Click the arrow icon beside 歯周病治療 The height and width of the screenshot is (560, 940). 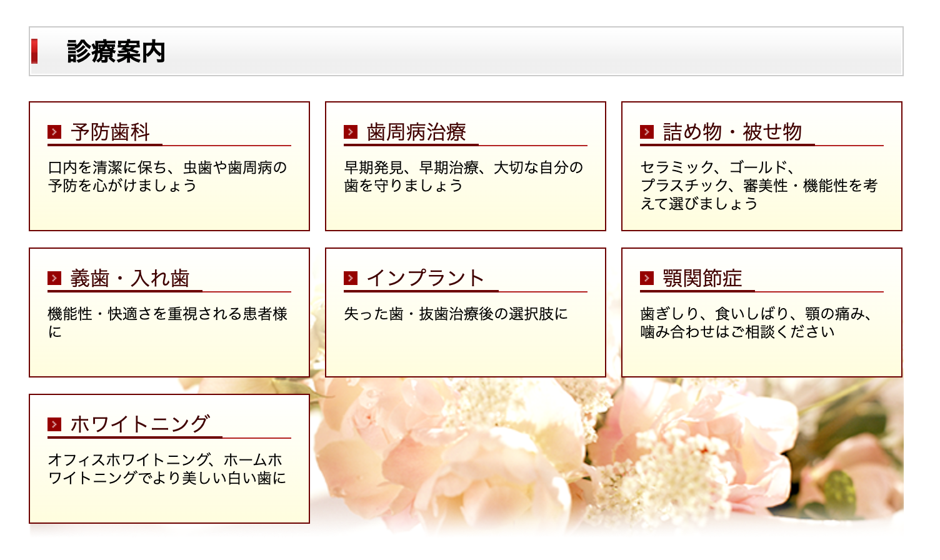tap(351, 132)
